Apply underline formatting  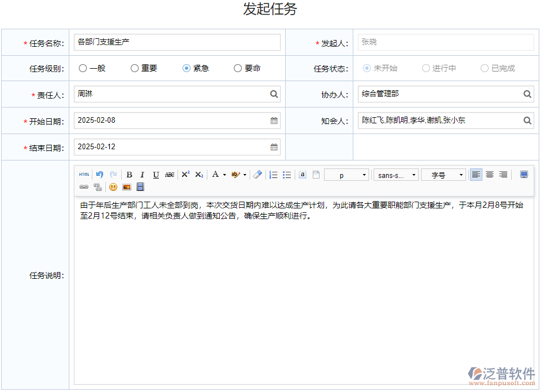point(156,175)
